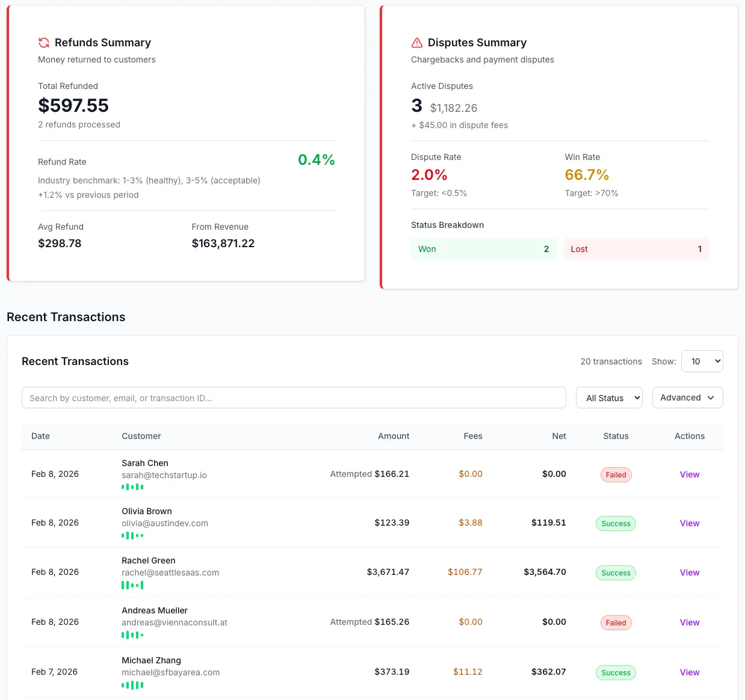This screenshot has height=700, width=745.
Task: Click the Won status breakdown bar
Action: point(484,249)
